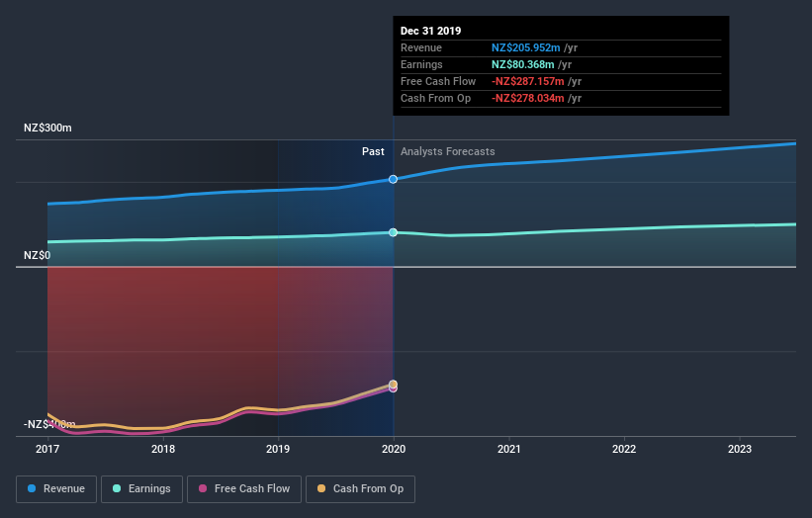Click the earnings value NZ$80.368m
812x518 pixels.
[x=523, y=64]
